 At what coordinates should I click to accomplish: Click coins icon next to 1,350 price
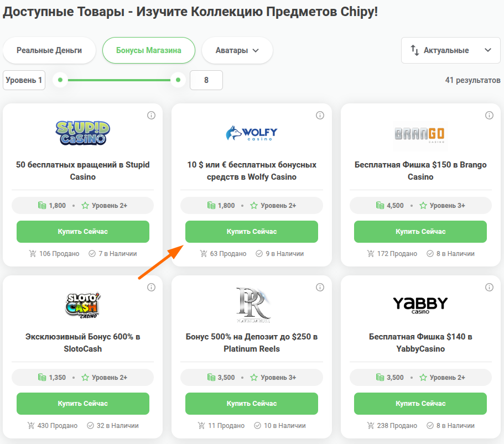point(42,378)
